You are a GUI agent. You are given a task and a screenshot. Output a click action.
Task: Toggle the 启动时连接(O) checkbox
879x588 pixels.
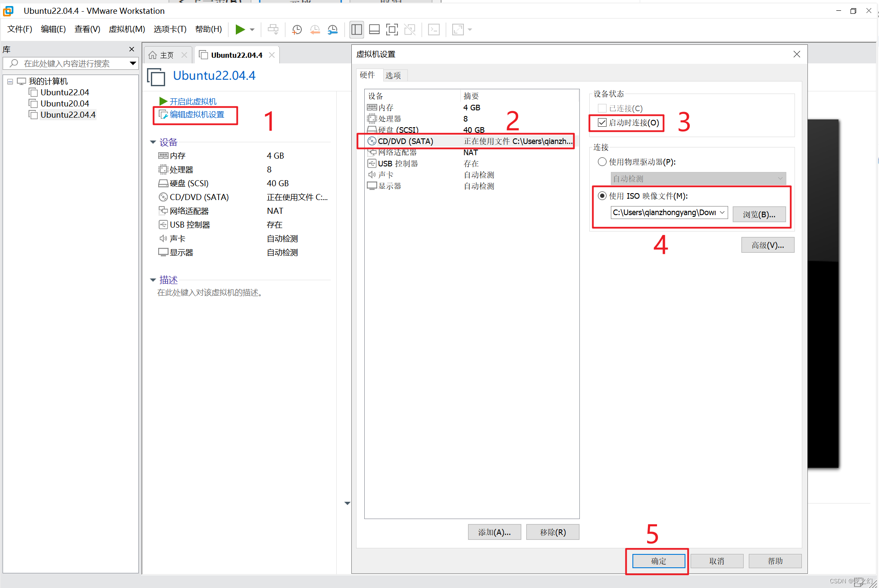(x=602, y=122)
